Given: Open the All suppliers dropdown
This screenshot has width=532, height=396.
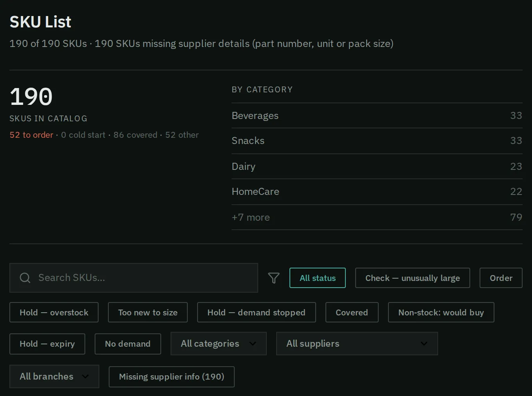Looking at the screenshot, I should pos(357,344).
